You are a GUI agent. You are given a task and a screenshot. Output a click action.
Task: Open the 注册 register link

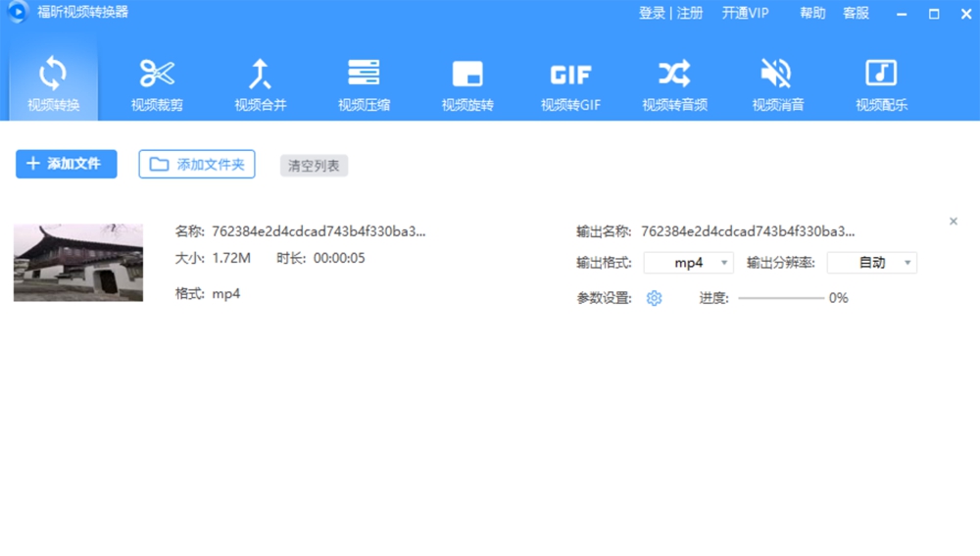pyautogui.click(x=690, y=13)
